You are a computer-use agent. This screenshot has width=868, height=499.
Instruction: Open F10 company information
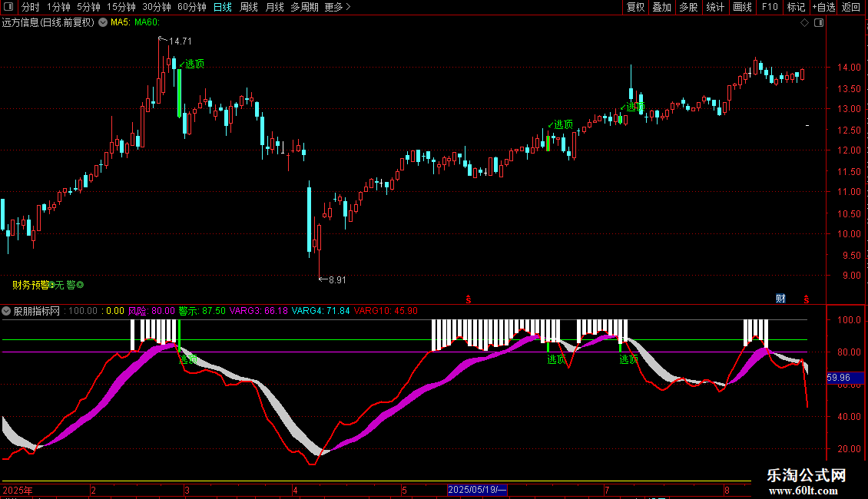click(770, 7)
